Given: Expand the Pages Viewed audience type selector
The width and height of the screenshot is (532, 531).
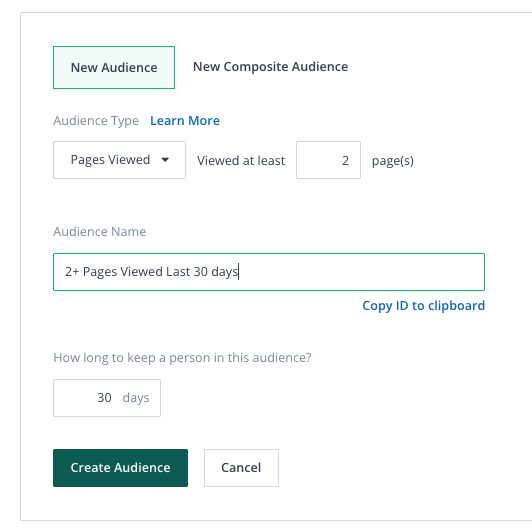Looking at the screenshot, I should (x=119, y=160).
